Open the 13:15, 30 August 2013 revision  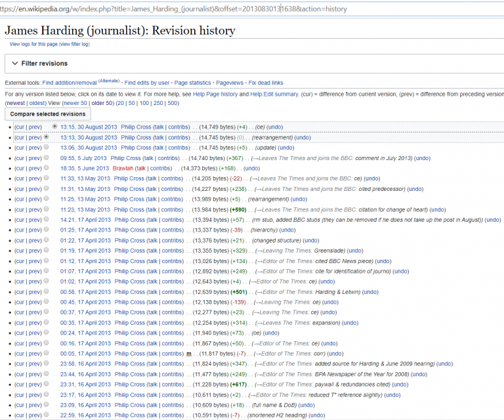[89, 127]
